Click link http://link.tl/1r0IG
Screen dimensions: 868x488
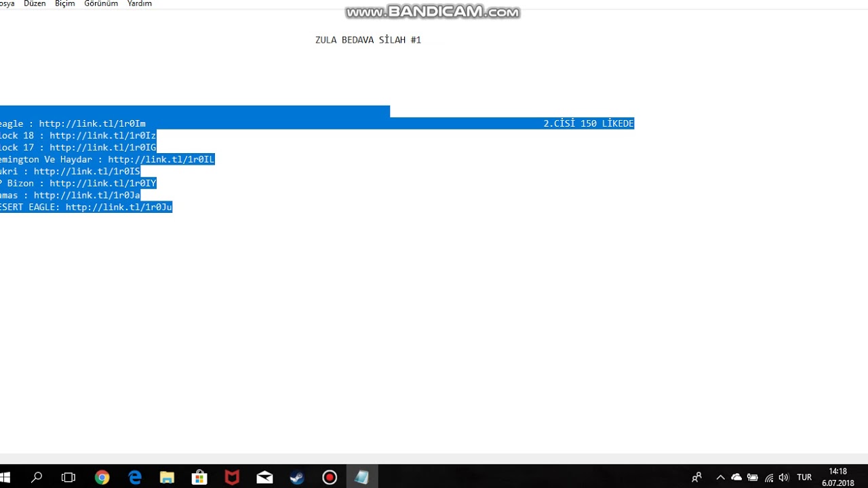(102, 147)
